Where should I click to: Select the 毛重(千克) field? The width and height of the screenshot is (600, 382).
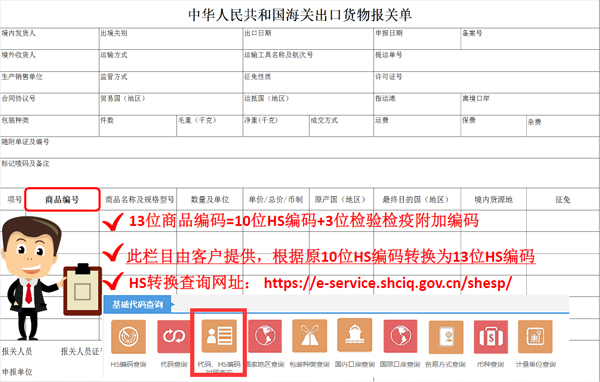(x=210, y=126)
